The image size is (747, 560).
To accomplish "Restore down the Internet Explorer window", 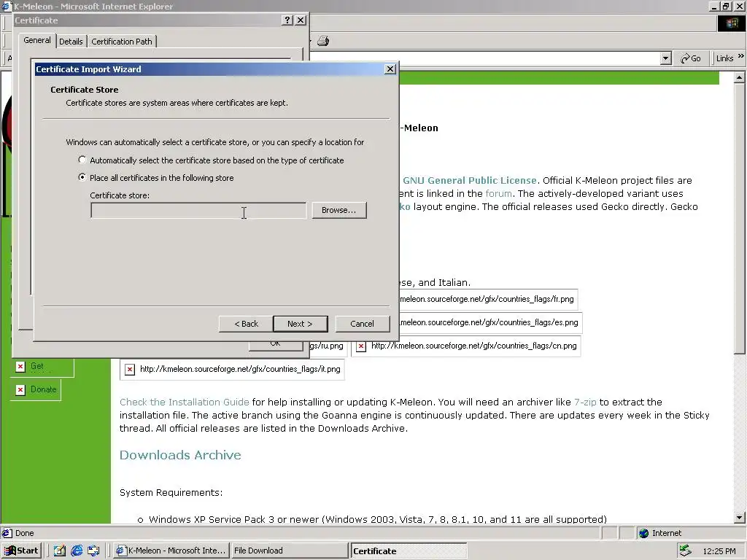I will [x=726, y=6].
